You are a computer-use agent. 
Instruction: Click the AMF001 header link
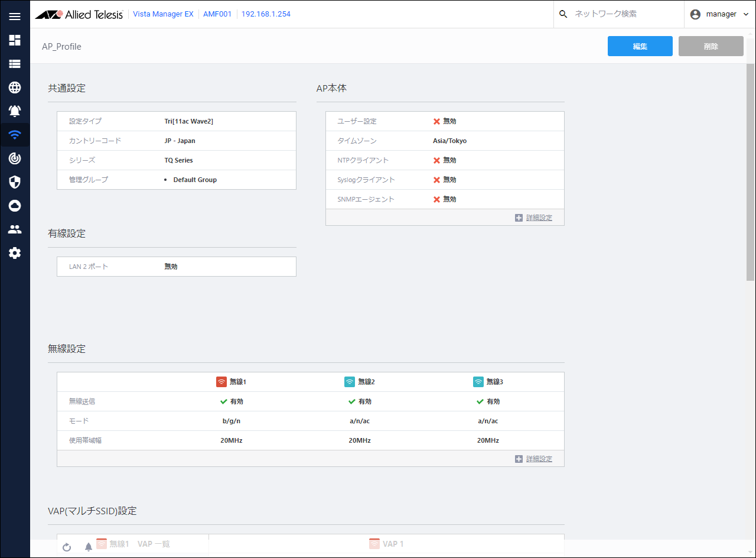click(x=217, y=14)
